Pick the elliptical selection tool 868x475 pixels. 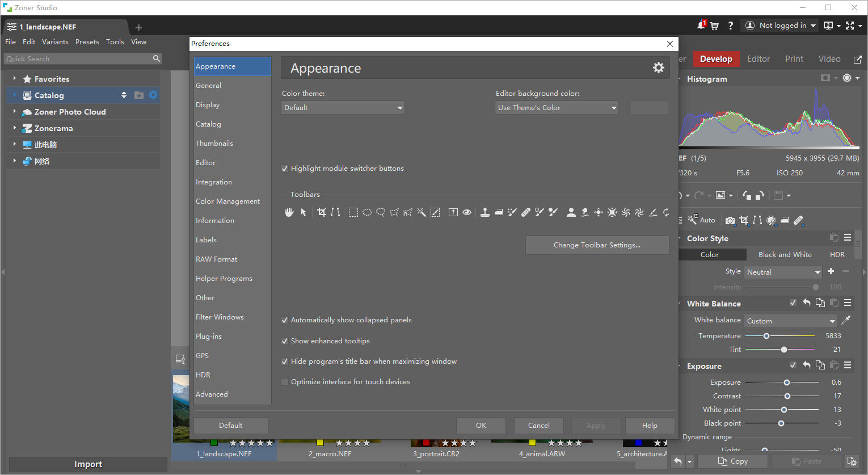[367, 212]
